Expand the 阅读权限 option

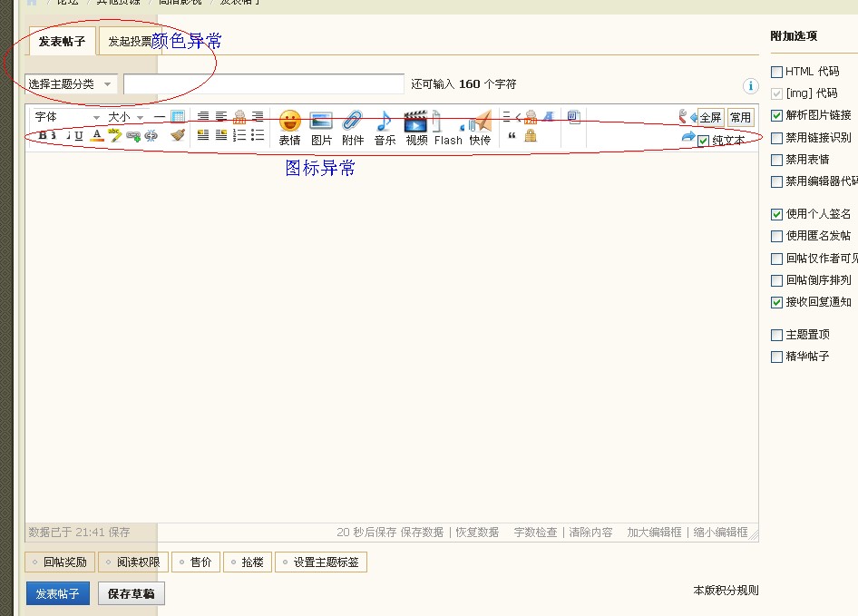click(x=133, y=562)
